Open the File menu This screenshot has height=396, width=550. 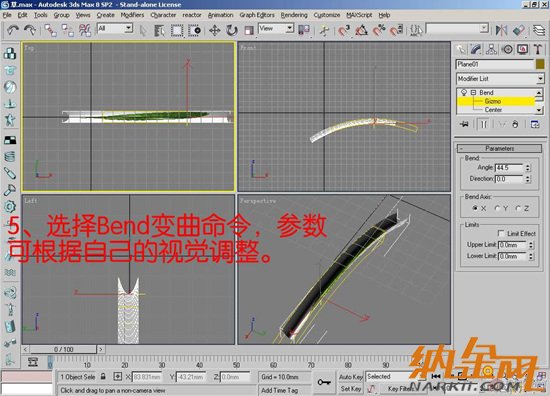pos(7,15)
